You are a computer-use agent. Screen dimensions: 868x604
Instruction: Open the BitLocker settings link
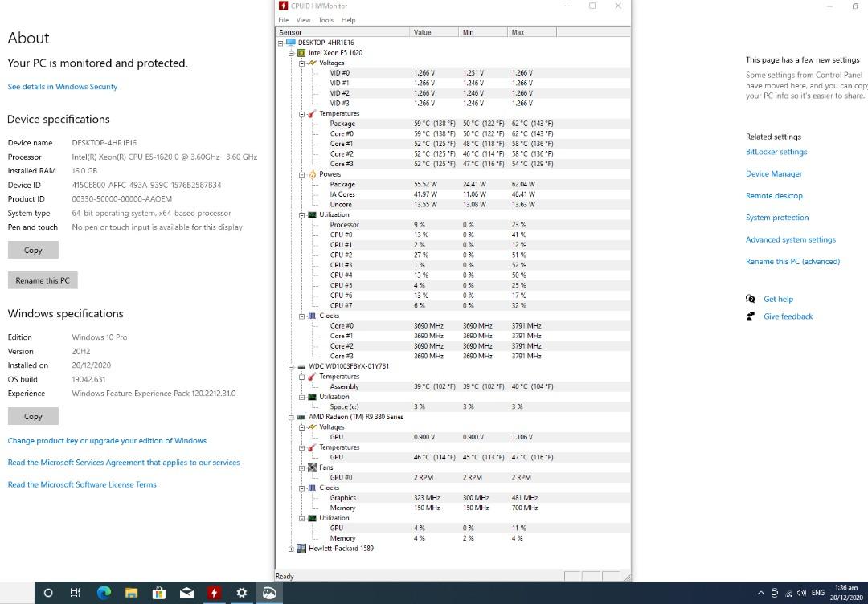[776, 152]
